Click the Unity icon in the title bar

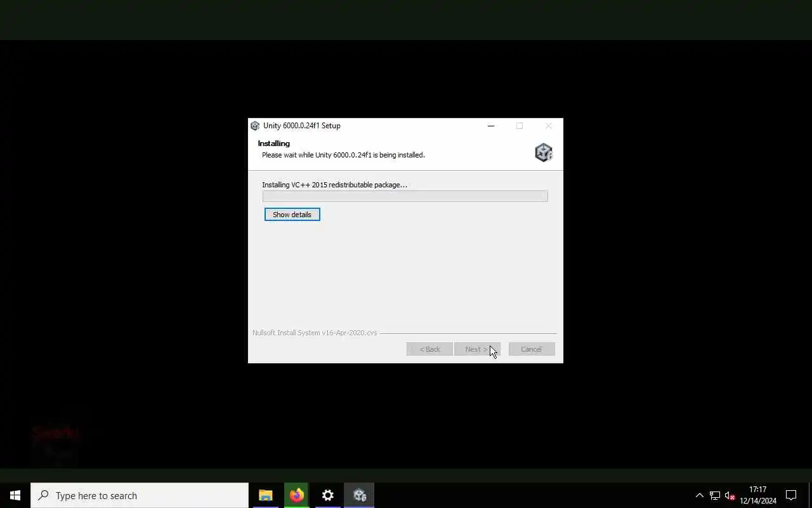coord(255,126)
